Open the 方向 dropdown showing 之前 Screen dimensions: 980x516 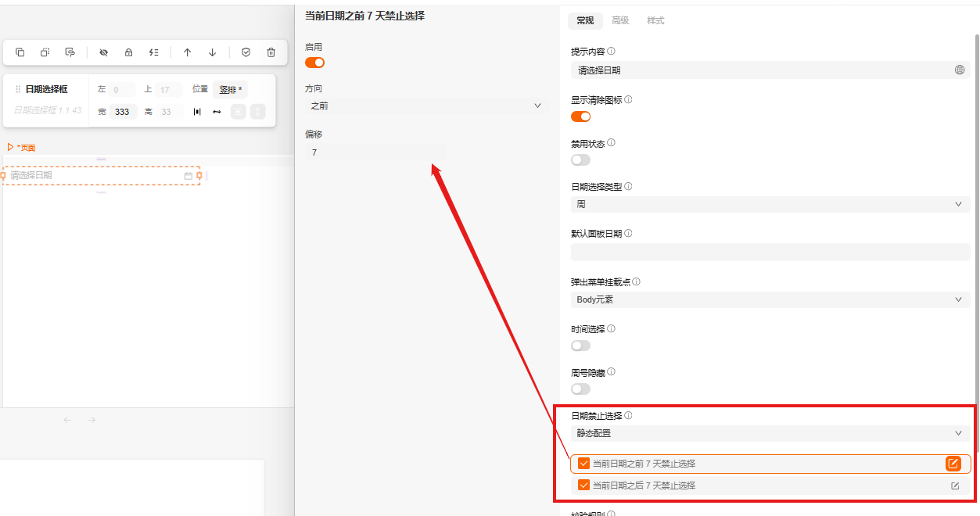(426, 105)
